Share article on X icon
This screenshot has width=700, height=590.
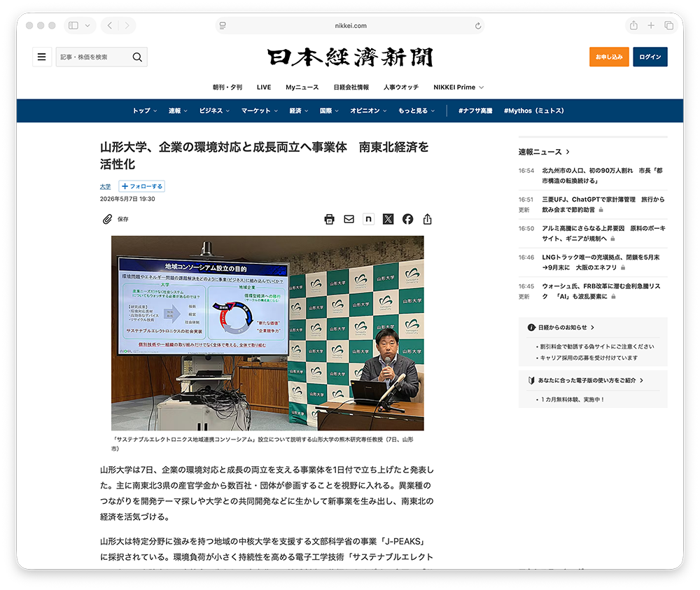tap(388, 219)
